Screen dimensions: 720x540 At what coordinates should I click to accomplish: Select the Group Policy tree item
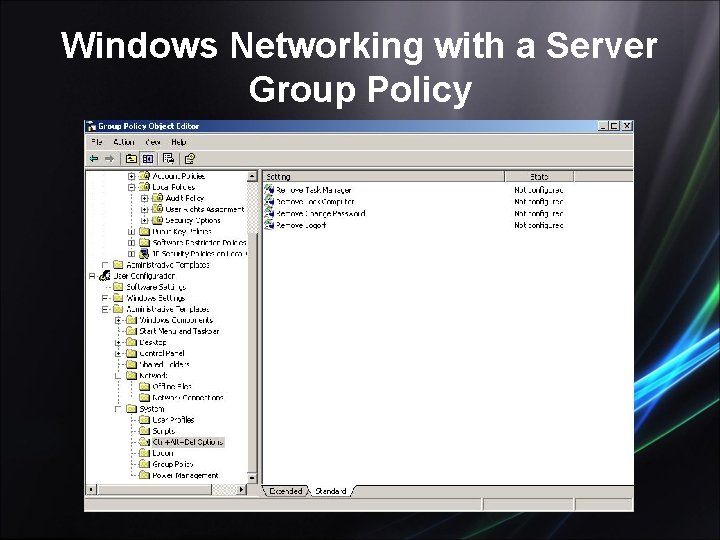point(173,464)
